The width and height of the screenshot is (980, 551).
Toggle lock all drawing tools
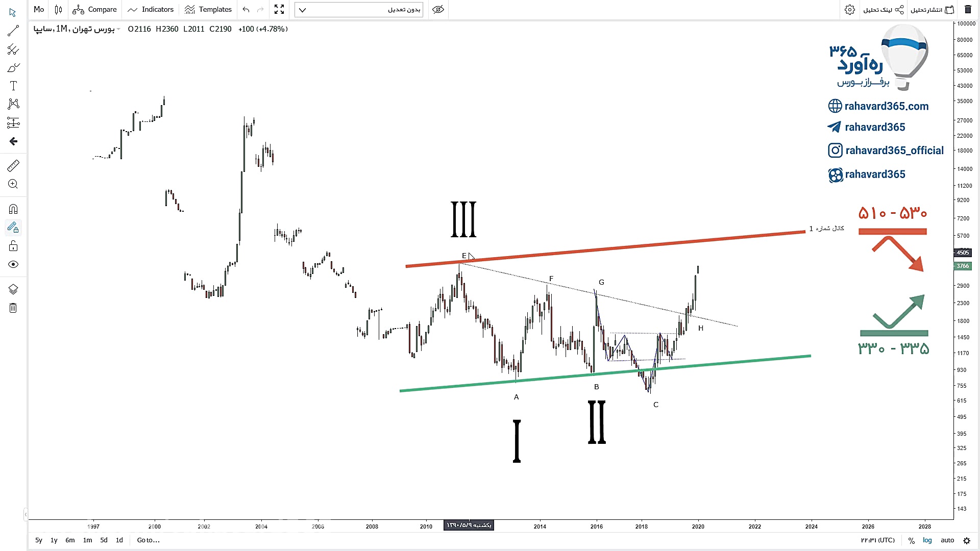point(13,246)
